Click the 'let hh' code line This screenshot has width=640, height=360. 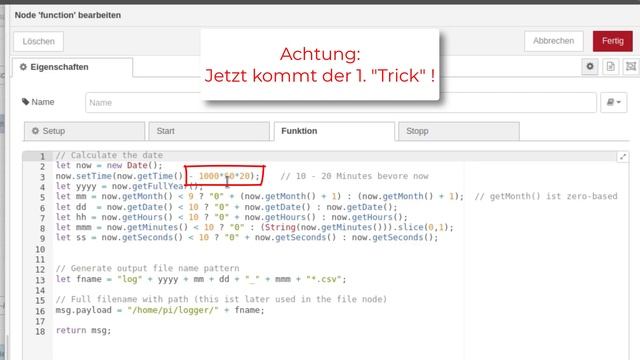(231, 217)
